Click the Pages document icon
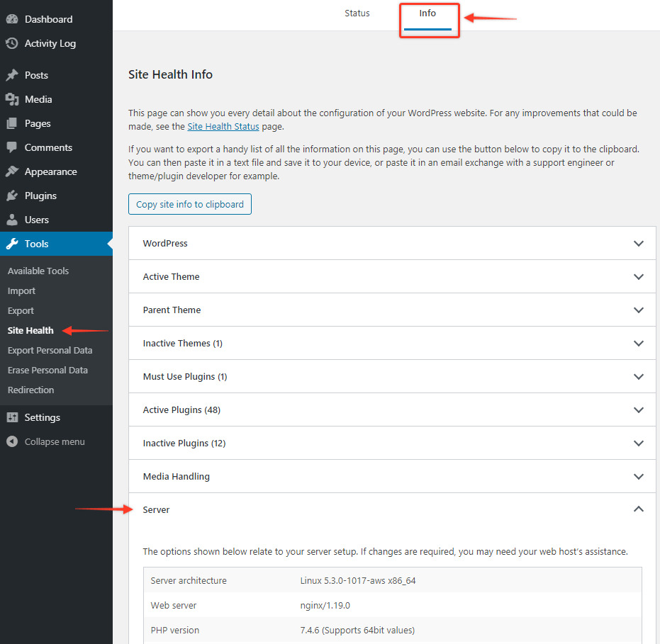 point(12,123)
